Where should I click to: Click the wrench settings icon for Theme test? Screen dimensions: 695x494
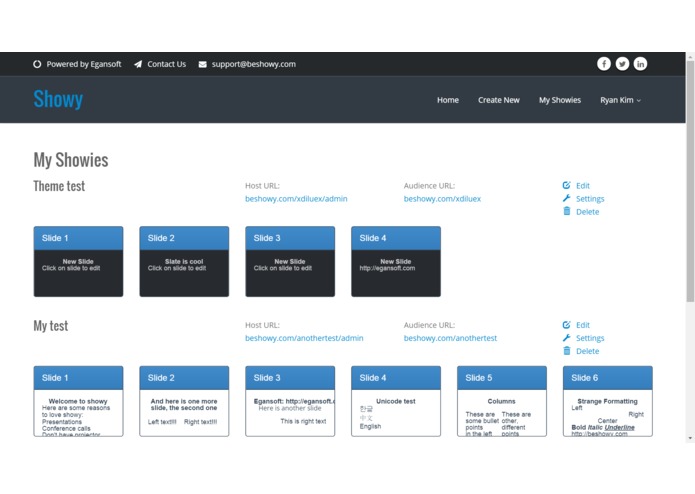[x=566, y=198]
